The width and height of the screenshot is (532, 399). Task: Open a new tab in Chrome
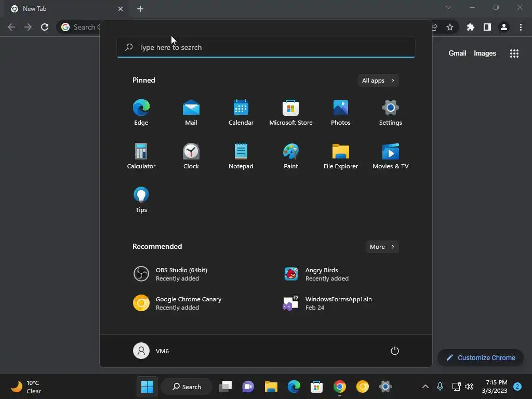click(x=140, y=9)
